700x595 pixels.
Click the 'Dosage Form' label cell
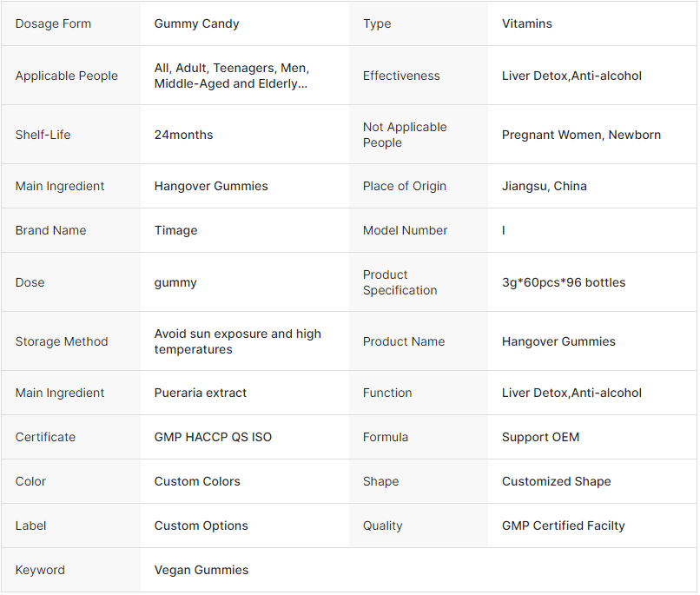[x=53, y=23]
